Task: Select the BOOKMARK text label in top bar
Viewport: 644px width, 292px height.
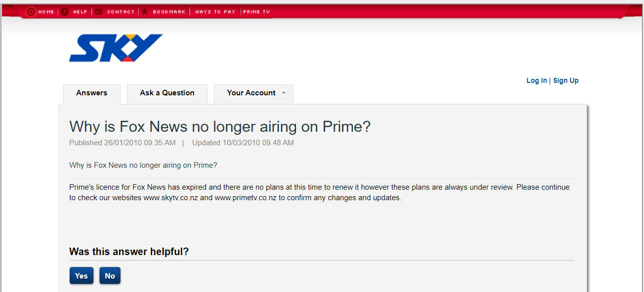Action: (169, 12)
